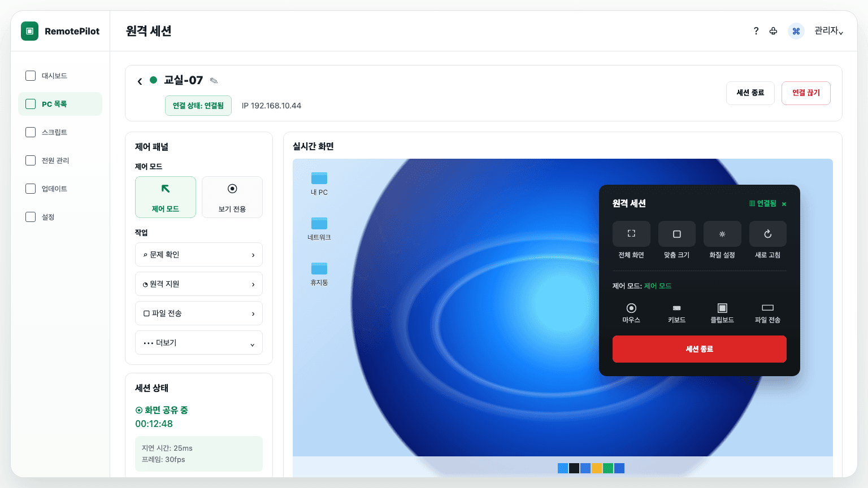
Task: Open 업데이트 sidebar item
Action: pyautogui.click(x=60, y=189)
